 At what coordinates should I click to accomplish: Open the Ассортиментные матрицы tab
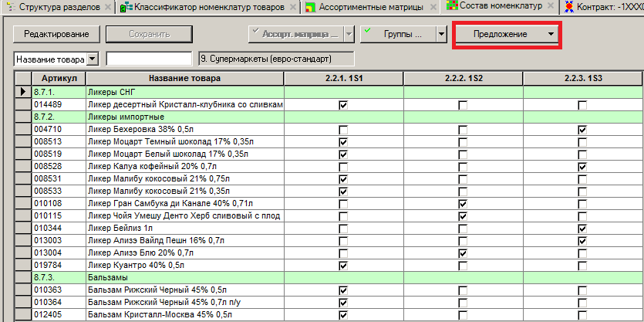pos(371,7)
